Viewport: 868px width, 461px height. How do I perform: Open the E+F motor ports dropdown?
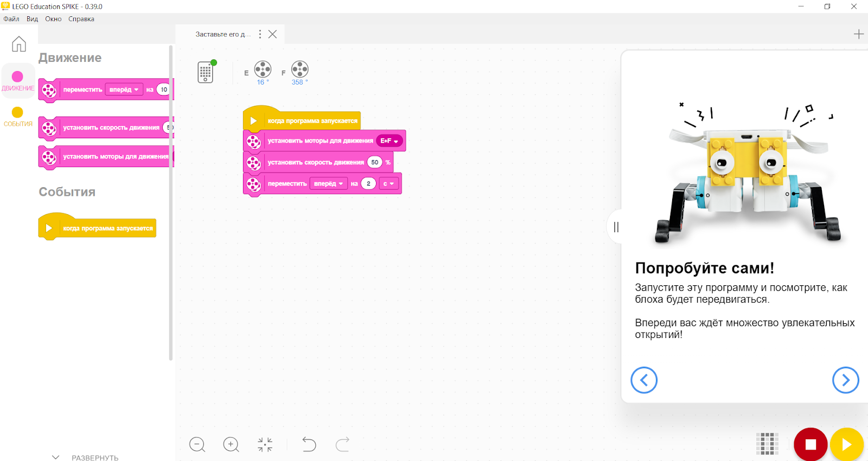390,141
